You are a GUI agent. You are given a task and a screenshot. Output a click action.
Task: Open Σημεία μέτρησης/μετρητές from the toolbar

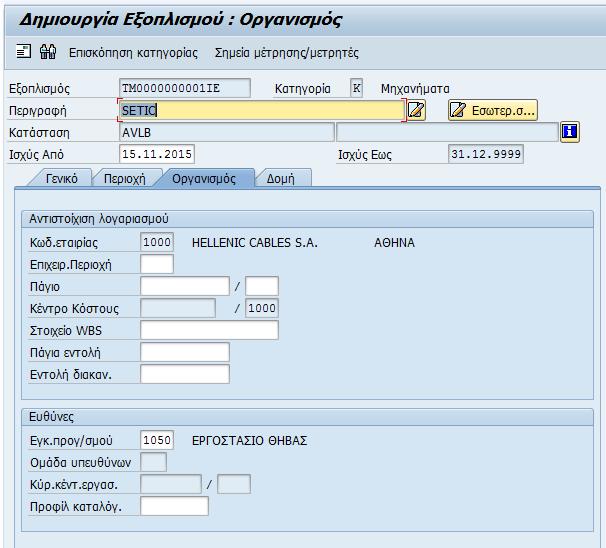(x=286, y=53)
